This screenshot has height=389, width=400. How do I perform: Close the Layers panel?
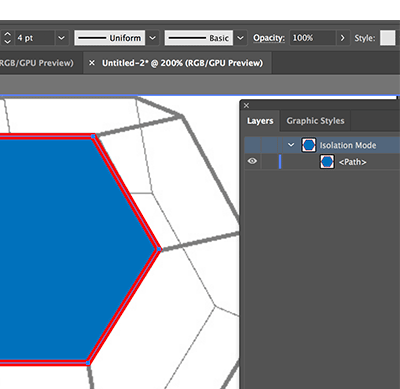click(x=246, y=106)
